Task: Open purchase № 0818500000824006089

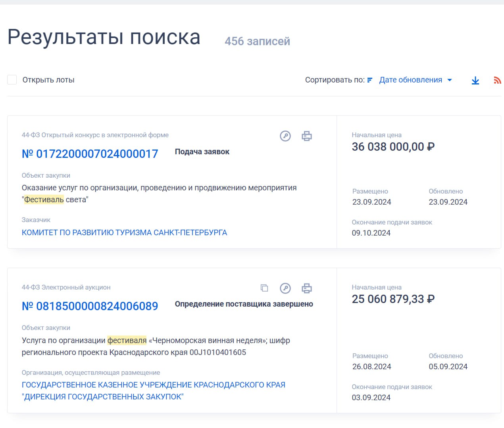Action: coord(90,306)
